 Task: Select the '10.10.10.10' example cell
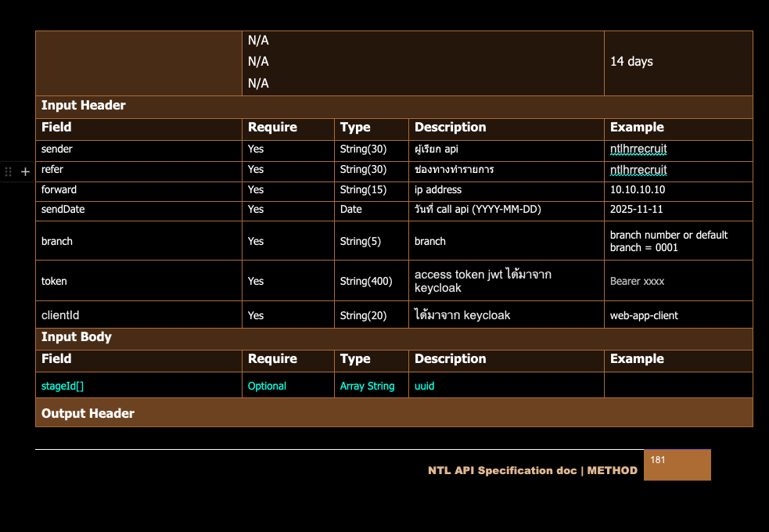click(x=638, y=190)
